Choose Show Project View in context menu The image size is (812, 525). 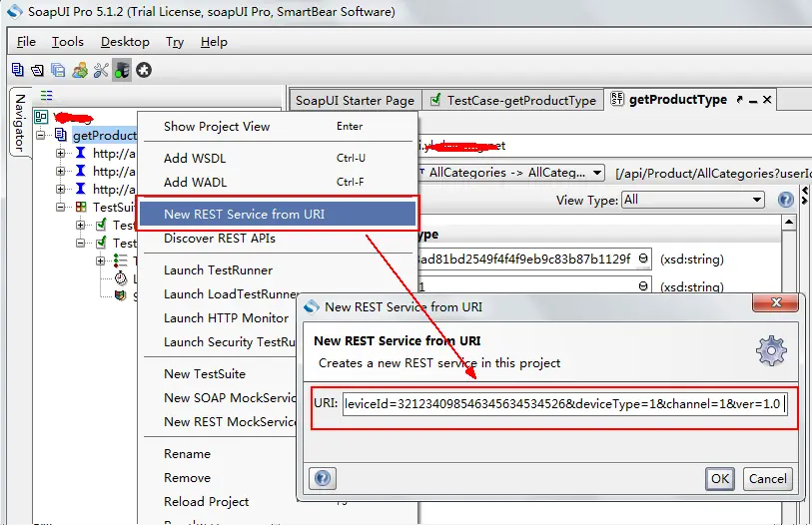tap(279, 127)
